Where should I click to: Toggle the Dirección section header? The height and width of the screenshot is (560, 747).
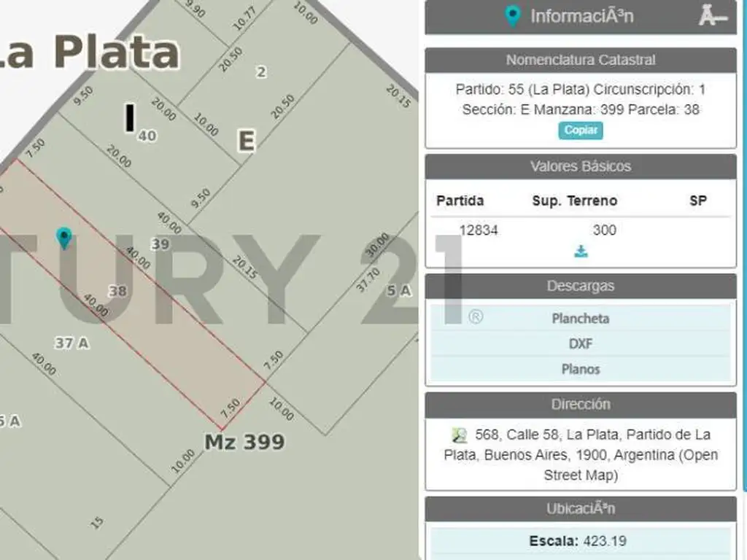point(580,405)
